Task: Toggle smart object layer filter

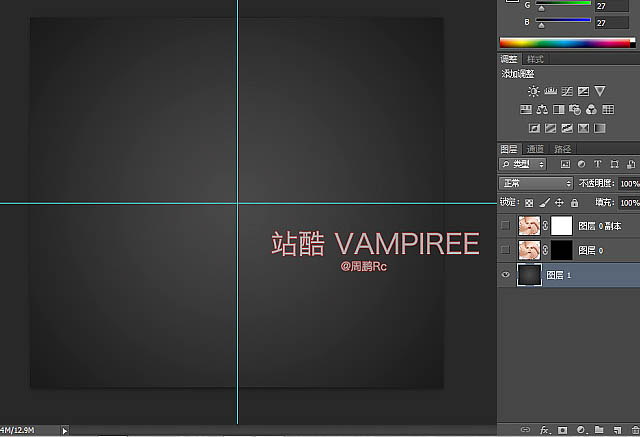Action: (631, 164)
